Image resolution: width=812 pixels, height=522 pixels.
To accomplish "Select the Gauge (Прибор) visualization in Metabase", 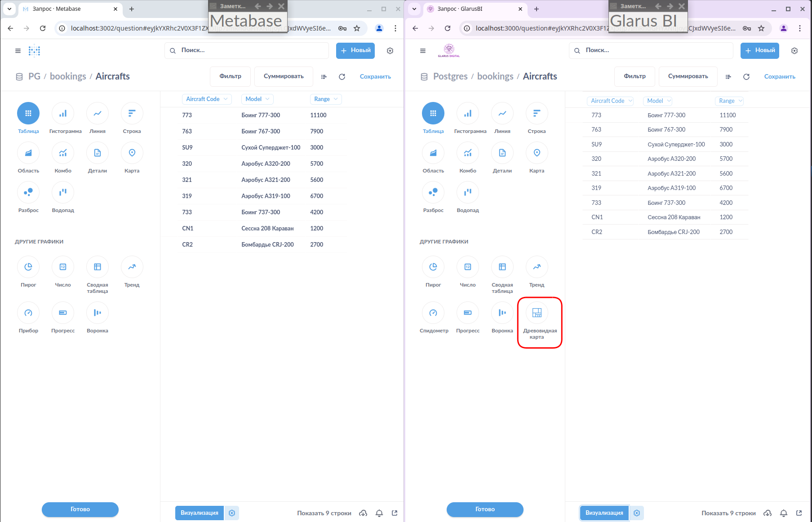I will 28,313.
